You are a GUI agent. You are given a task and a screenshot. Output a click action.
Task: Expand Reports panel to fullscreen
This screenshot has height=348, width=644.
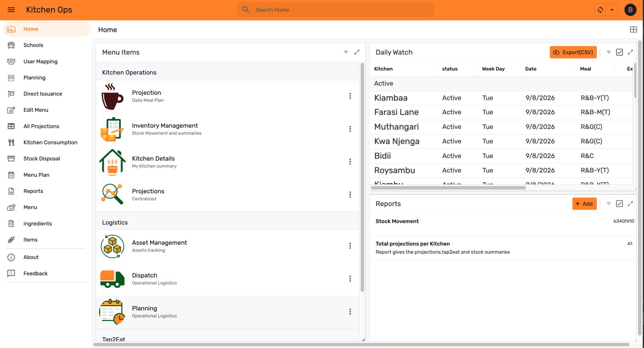630,204
